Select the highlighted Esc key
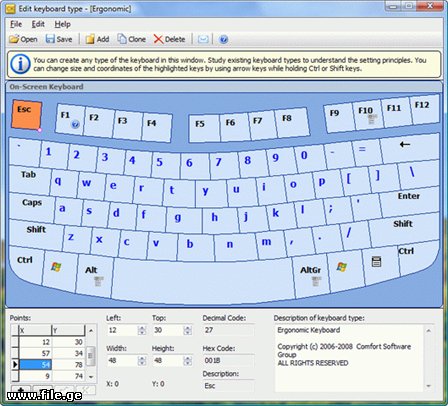This screenshot has height=406, width=448. coord(26,115)
